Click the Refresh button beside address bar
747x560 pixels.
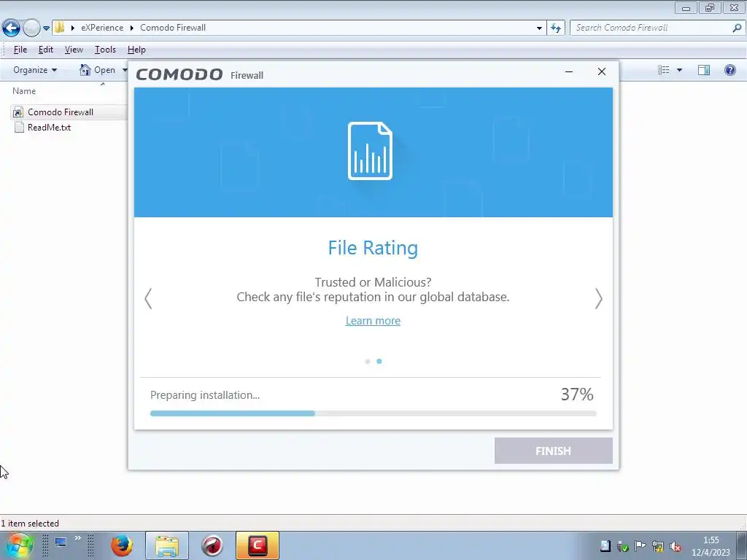pyautogui.click(x=556, y=28)
